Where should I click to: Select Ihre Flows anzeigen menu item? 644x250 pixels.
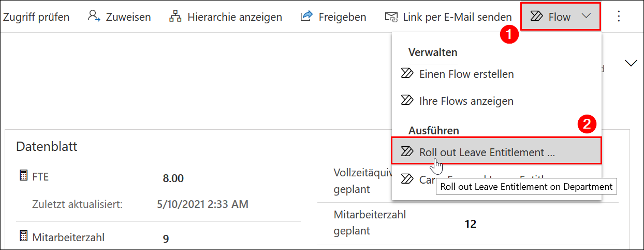pos(466,101)
